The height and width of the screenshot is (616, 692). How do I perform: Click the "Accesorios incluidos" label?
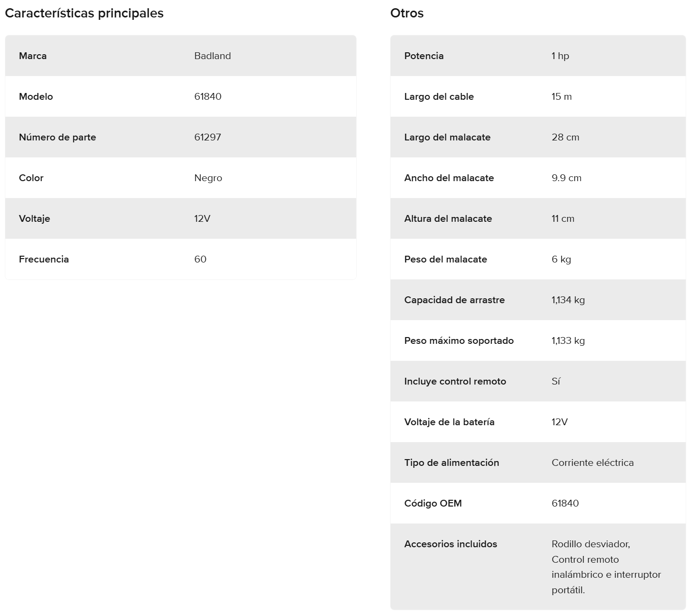point(450,544)
